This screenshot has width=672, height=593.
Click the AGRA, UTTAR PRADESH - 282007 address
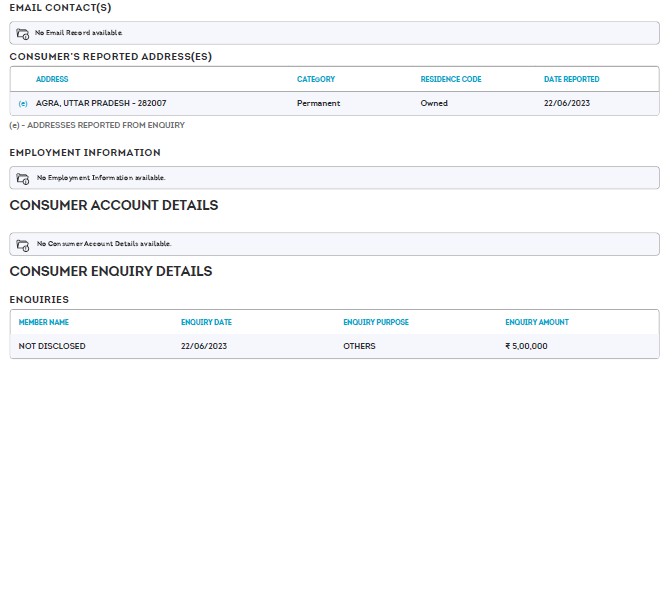[x=101, y=104]
